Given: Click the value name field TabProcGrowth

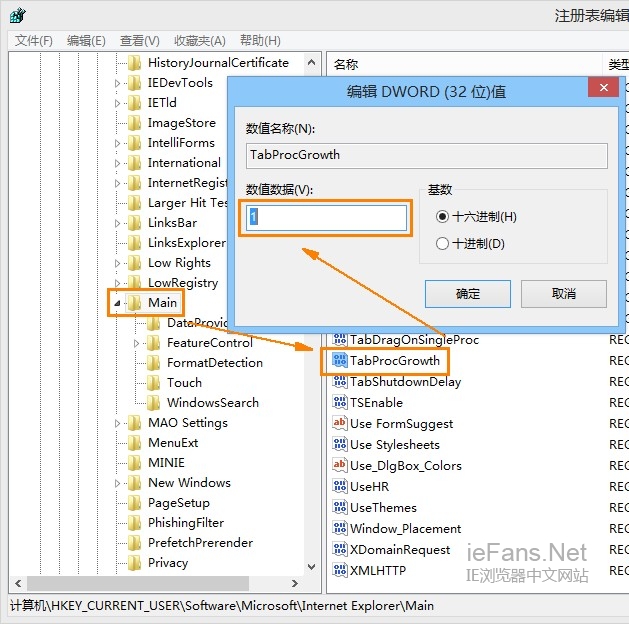Looking at the screenshot, I should tap(426, 156).
